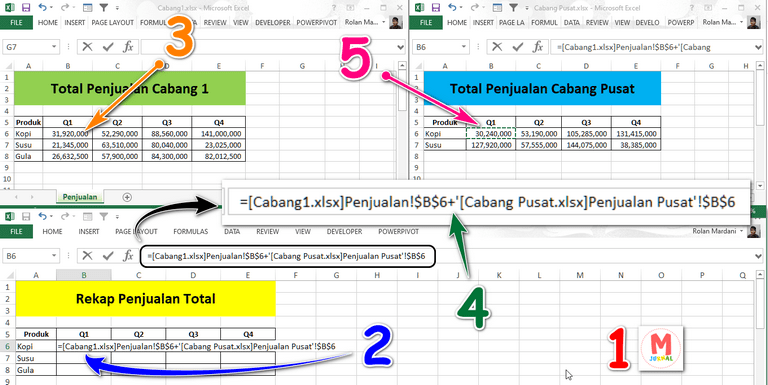Click the form icon in Cabang1 quick access toolbar

click(x=87, y=7)
